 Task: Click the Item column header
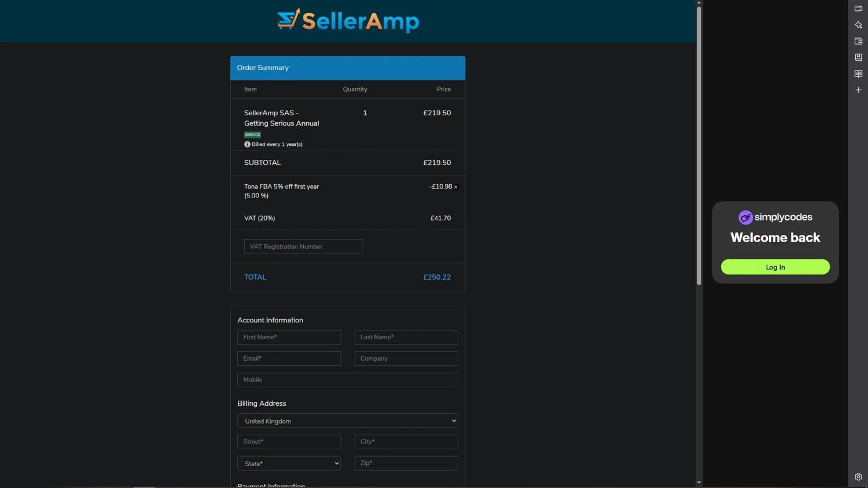click(251, 89)
